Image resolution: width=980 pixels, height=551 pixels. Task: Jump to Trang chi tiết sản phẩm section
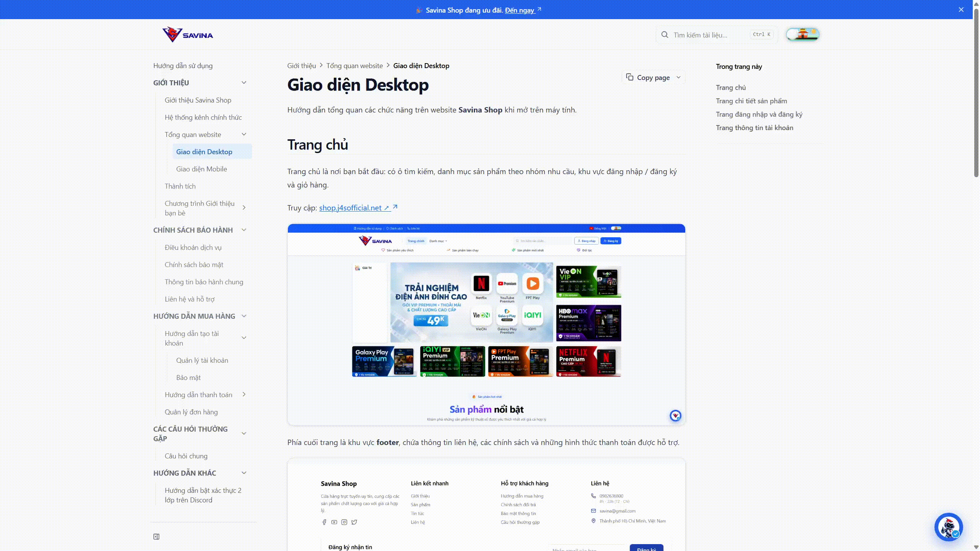click(751, 101)
